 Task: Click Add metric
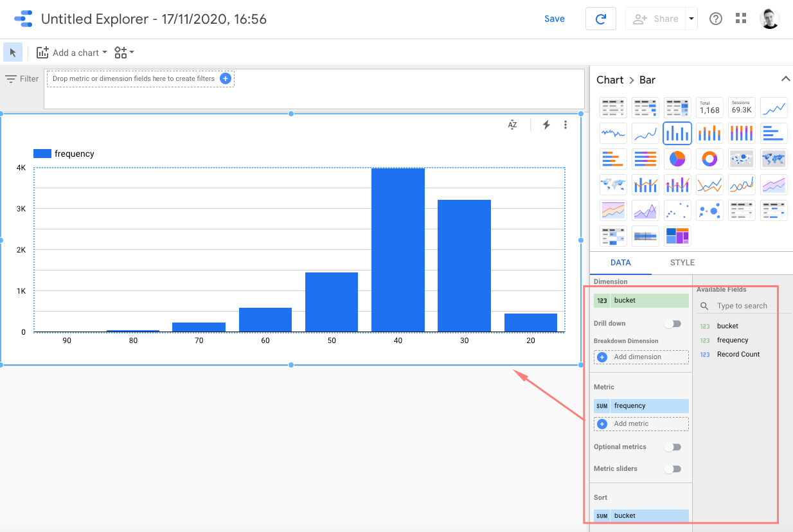click(x=641, y=424)
